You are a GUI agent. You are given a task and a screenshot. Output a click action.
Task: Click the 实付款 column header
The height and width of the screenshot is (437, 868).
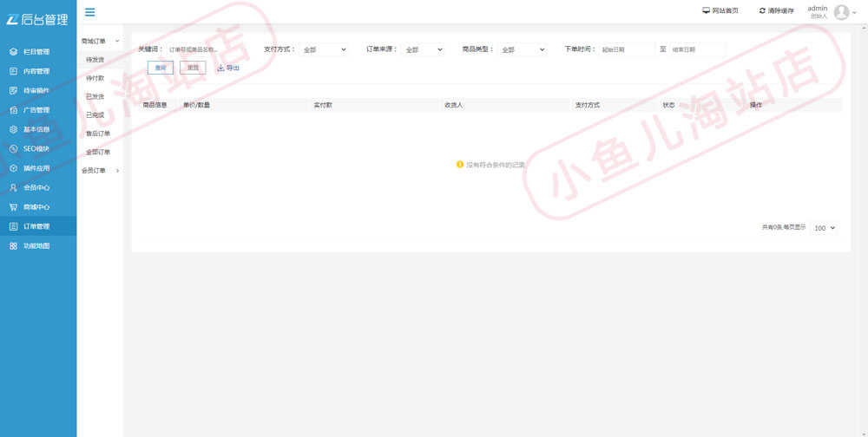[x=323, y=105]
